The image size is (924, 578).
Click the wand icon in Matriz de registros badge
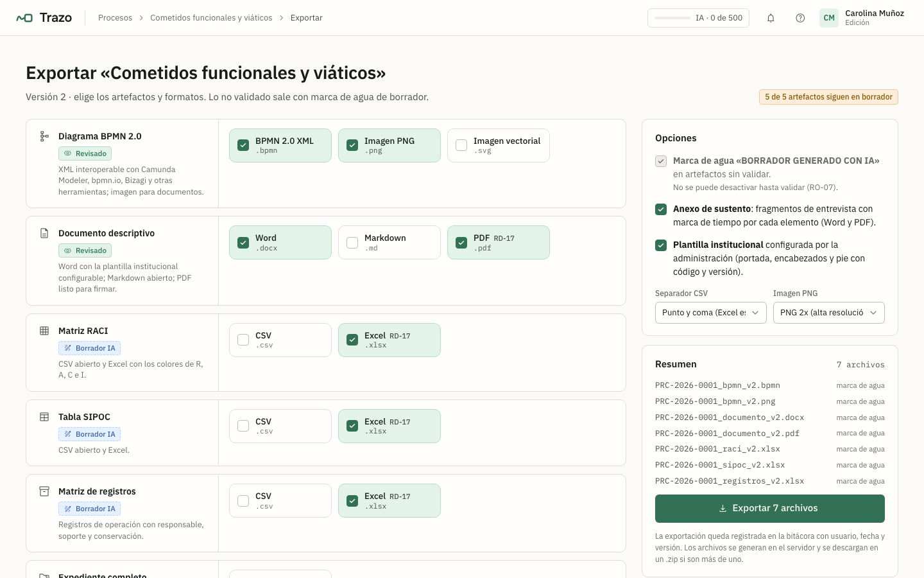[x=68, y=509]
